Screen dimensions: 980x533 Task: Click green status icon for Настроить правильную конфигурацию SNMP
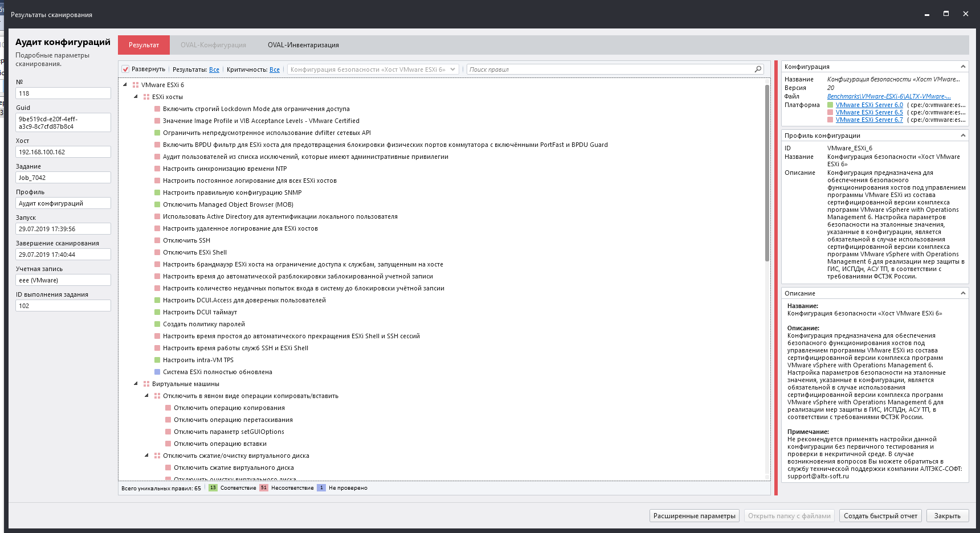[157, 192]
